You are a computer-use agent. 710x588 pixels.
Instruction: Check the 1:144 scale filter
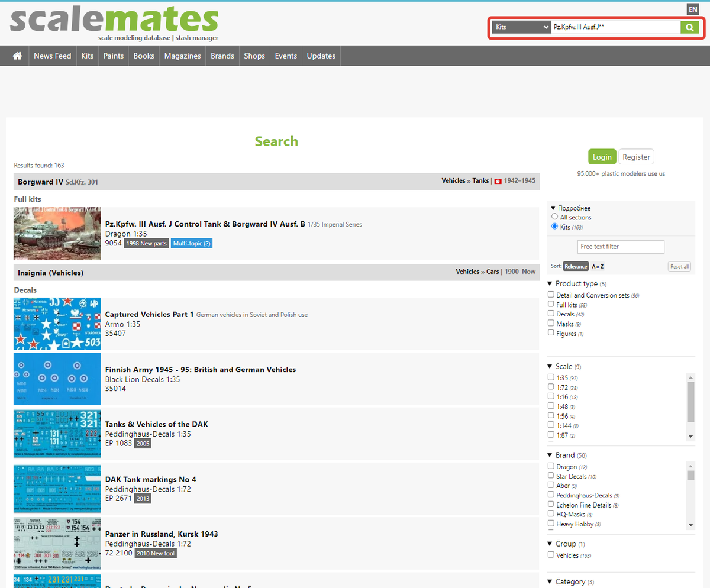(x=551, y=425)
